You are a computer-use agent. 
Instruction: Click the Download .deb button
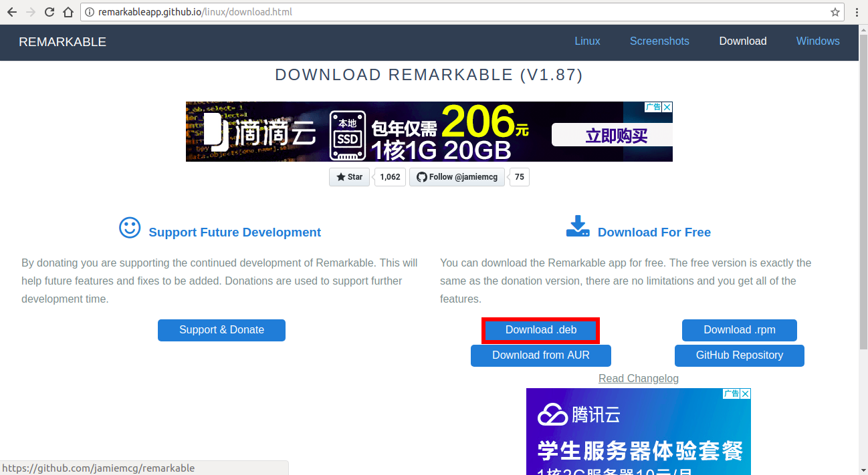click(541, 330)
